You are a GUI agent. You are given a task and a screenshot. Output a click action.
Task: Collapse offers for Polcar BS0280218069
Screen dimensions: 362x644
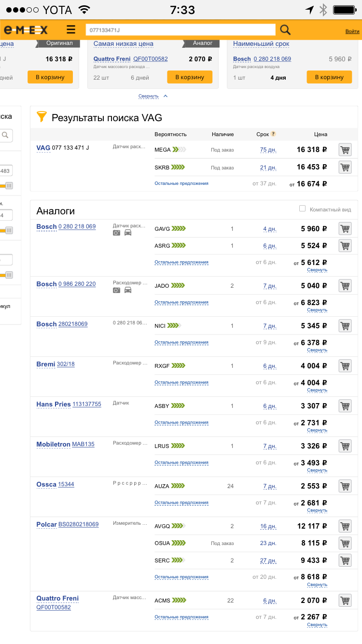(x=317, y=585)
